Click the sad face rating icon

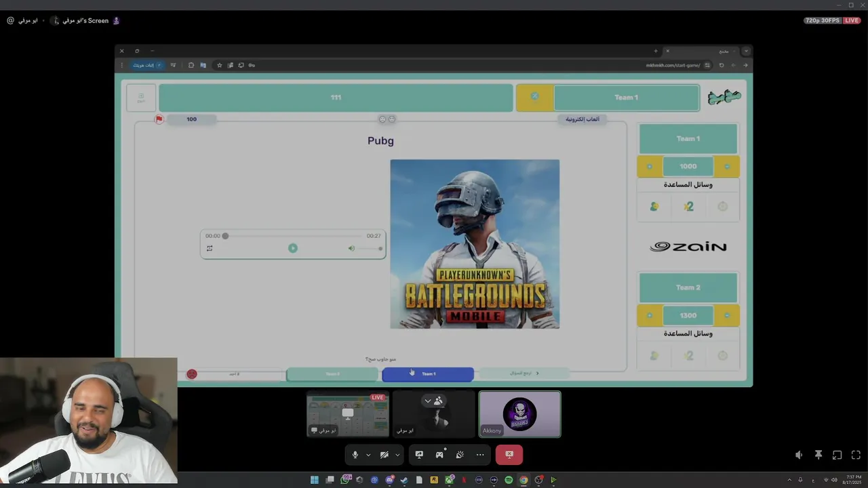pyautogui.click(x=382, y=119)
